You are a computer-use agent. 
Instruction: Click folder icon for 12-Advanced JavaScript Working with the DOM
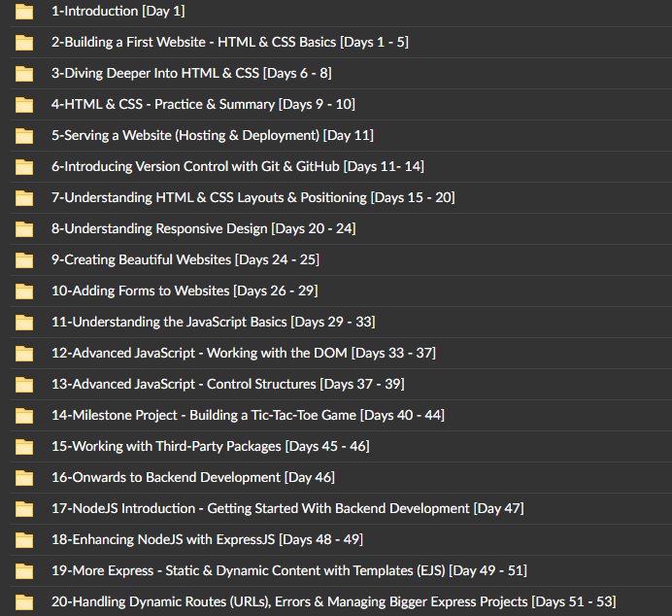[x=24, y=354]
